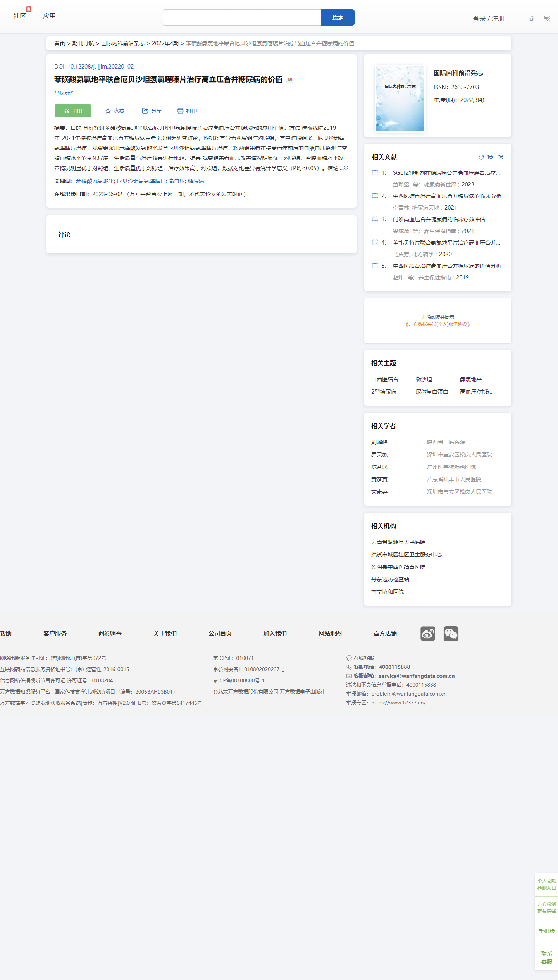Switch to traditional Chinese 繁
This screenshot has height=980, width=558.
[x=547, y=18]
